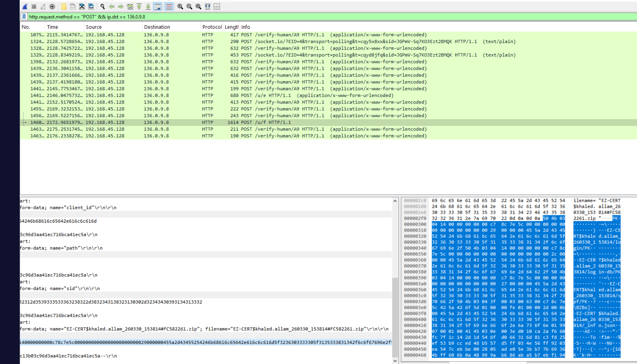This screenshot has width=637, height=364.
Task: Open capture options gear icon
Action: [52, 6]
